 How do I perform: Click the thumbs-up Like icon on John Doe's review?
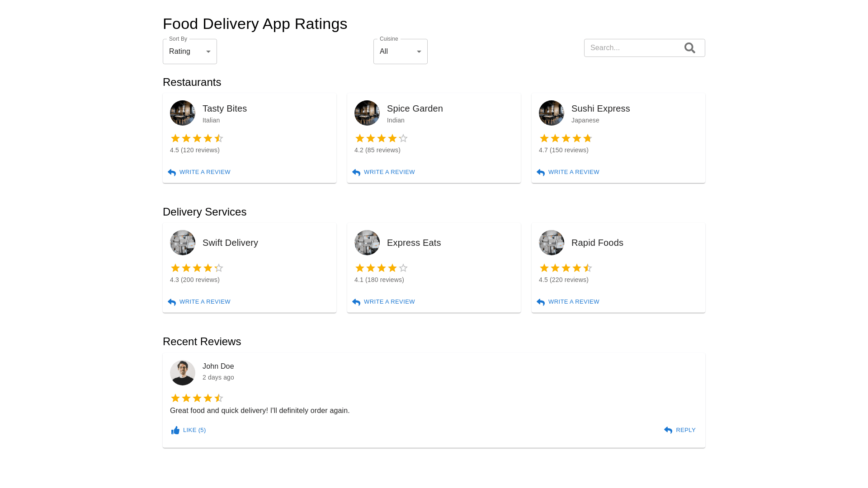pos(175,430)
